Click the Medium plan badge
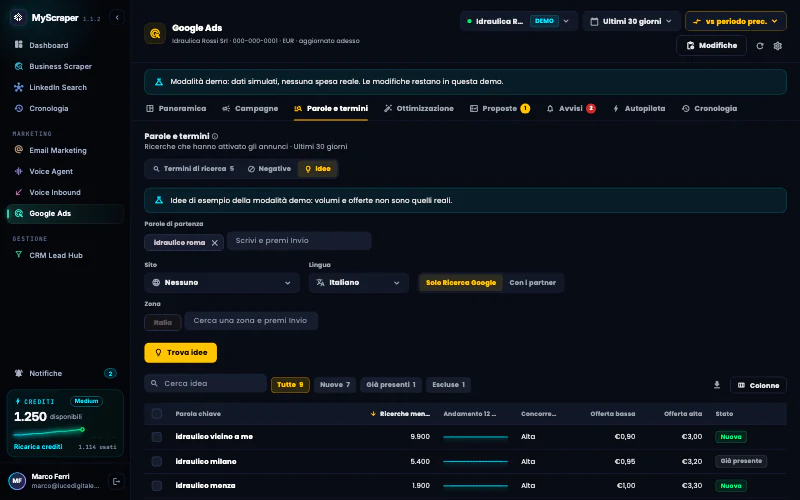 [x=86, y=401]
